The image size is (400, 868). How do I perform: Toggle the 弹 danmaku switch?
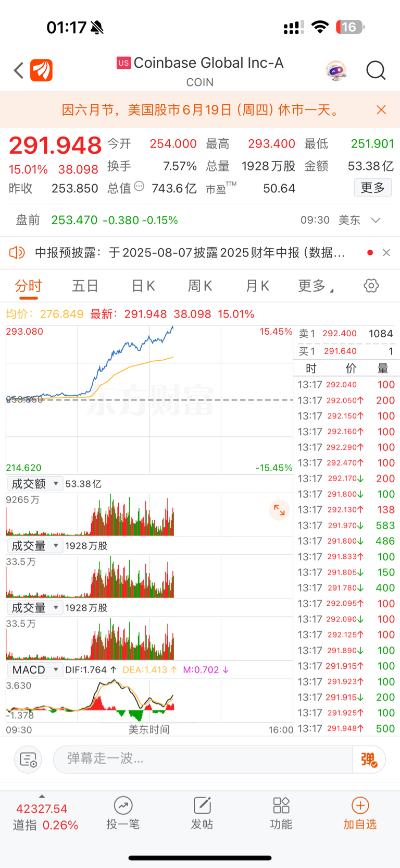369,759
